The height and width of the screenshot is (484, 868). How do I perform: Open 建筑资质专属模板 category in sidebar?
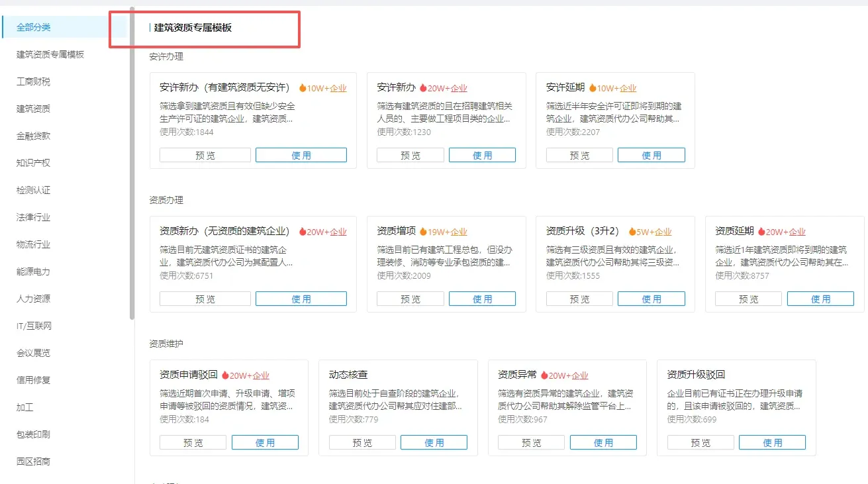[x=50, y=54]
